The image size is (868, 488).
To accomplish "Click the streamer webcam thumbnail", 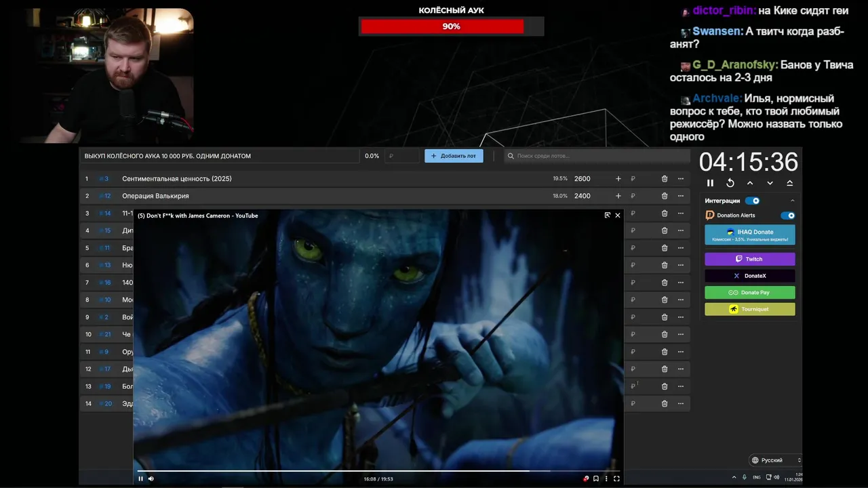I will click(106, 76).
